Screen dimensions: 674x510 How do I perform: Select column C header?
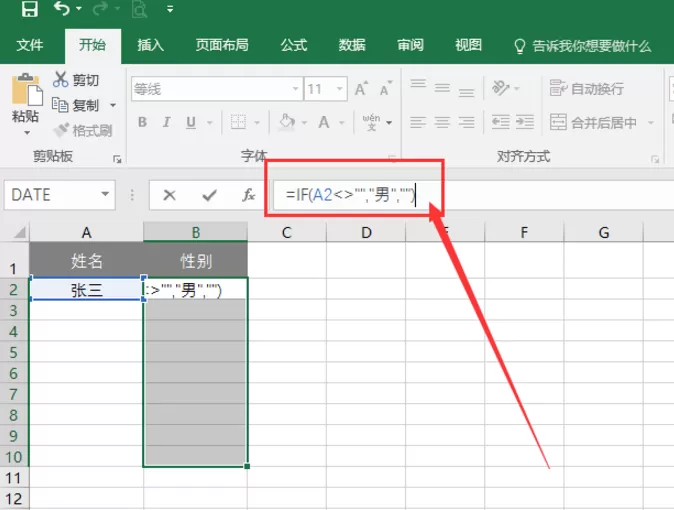pos(287,233)
